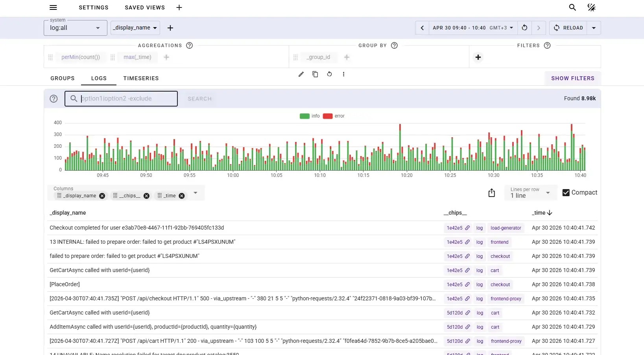Click the pencil edit query icon
Viewport: 644px width, 355px height.
(x=301, y=74)
